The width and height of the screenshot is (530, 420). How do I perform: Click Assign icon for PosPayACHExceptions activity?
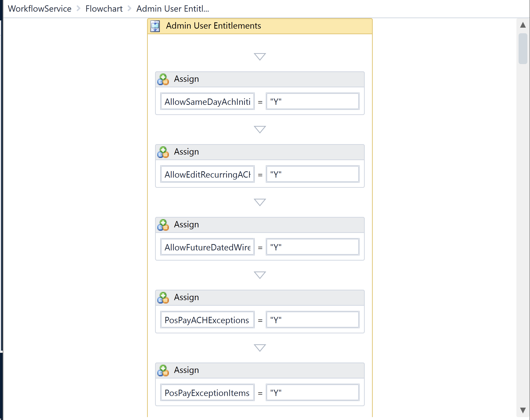pos(163,297)
